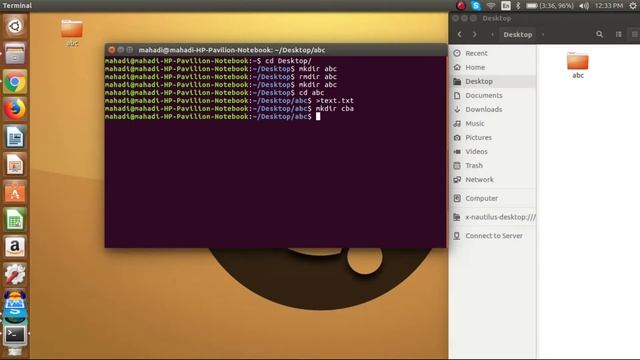Viewport: 640px width, 360px height.
Task: Click the Desktop path button in Files
Action: 518,34
